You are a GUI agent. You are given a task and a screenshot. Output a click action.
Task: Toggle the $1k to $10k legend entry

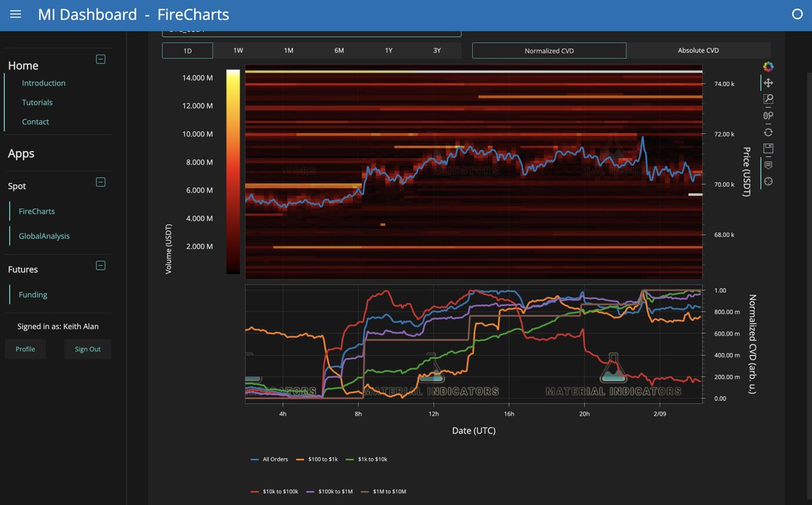368,460
